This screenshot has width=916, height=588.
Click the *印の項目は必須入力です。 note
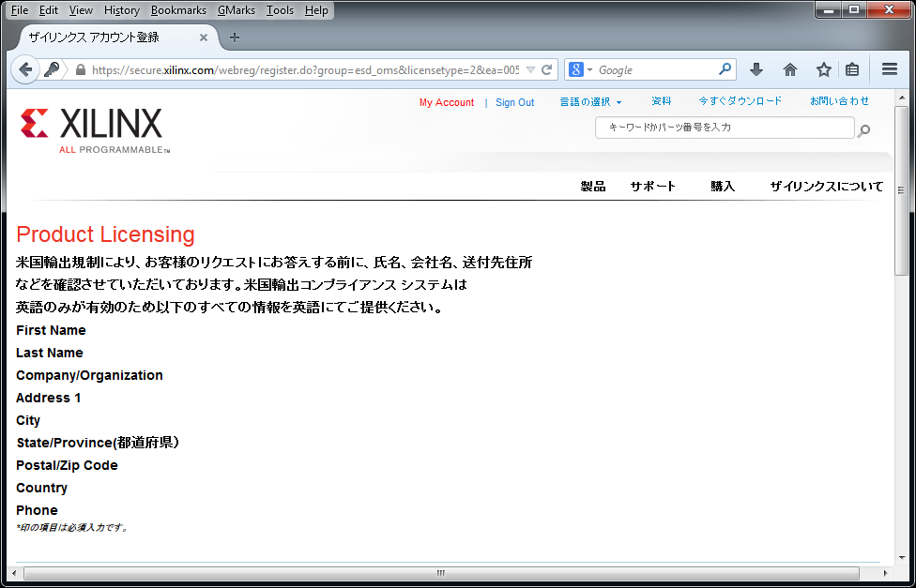72,528
